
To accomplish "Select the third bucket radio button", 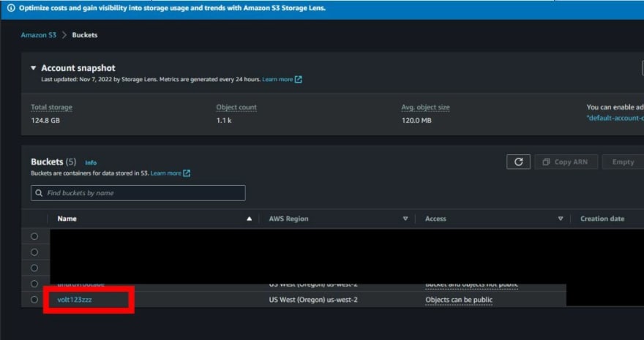I will [x=34, y=268].
